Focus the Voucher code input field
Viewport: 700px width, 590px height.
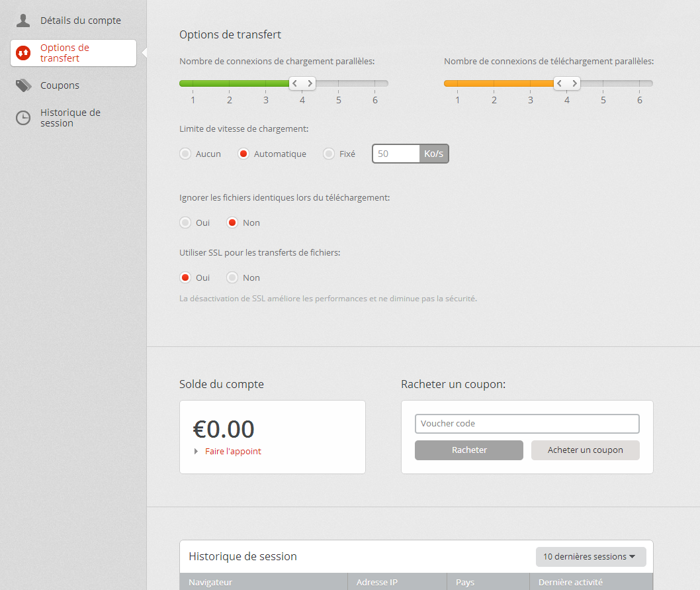pos(527,424)
